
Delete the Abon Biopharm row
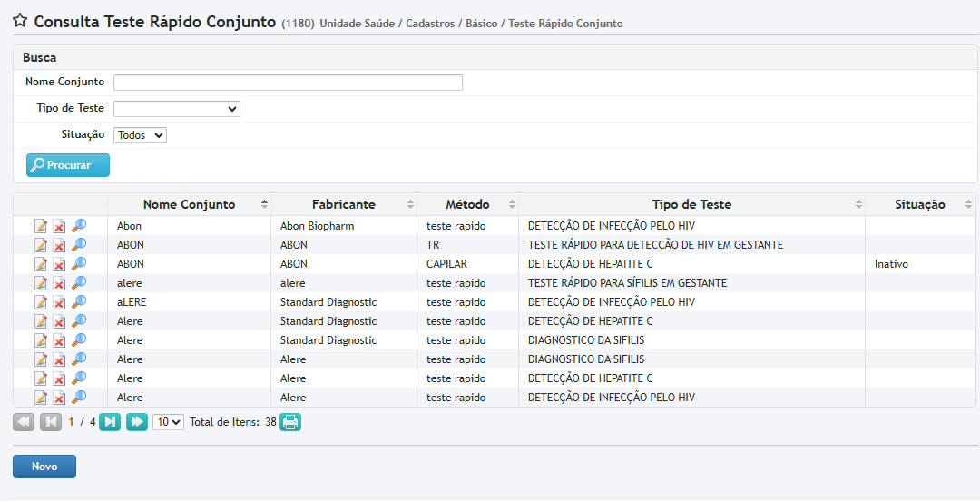(59, 226)
